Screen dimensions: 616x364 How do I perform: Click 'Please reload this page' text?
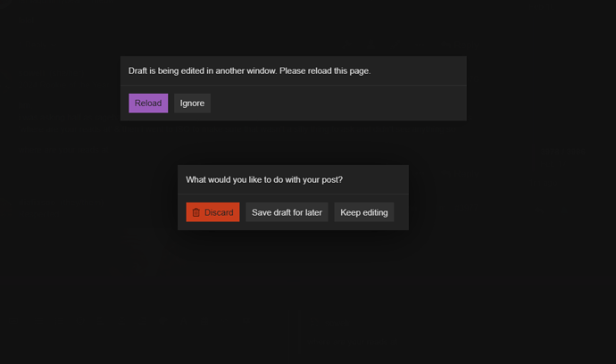324,70
